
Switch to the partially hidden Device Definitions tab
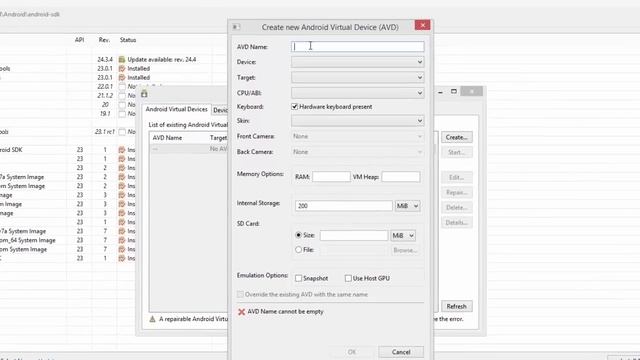[220, 110]
